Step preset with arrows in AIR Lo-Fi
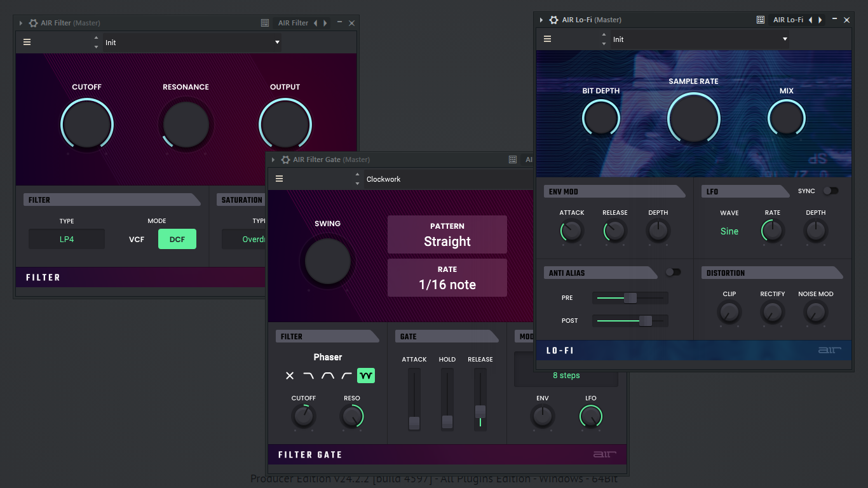The width and height of the screenshot is (868, 488). [604, 39]
